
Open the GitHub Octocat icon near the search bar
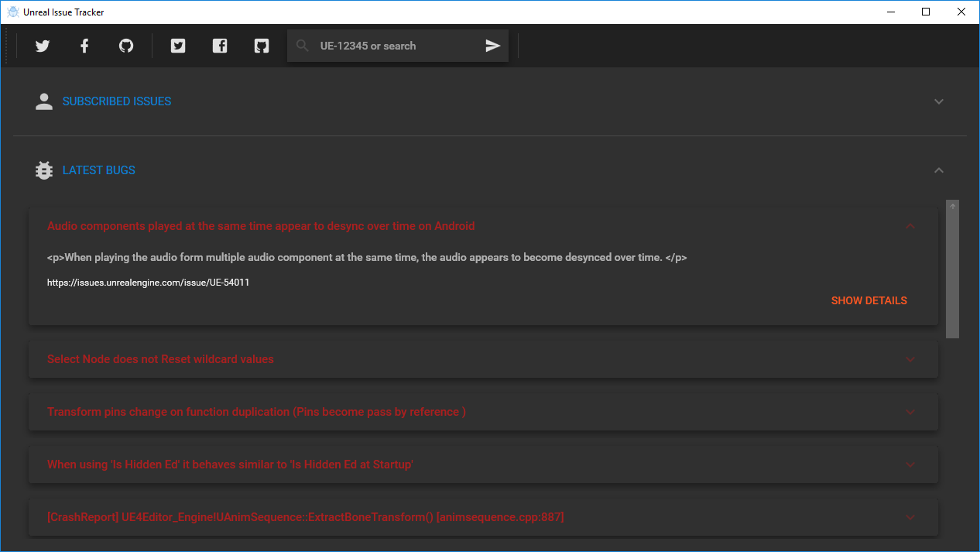261,46
